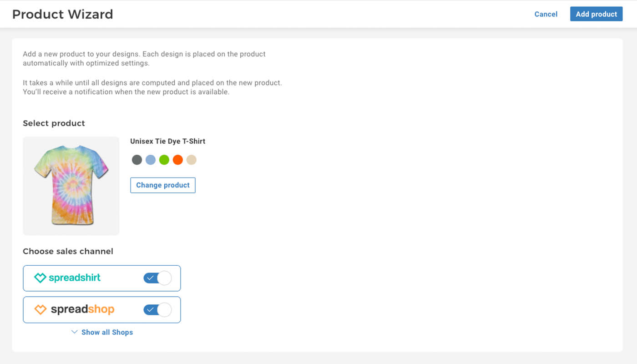Turn off the Spreadshop sales channel switch

pyautogui.click(x=157, y=310)
